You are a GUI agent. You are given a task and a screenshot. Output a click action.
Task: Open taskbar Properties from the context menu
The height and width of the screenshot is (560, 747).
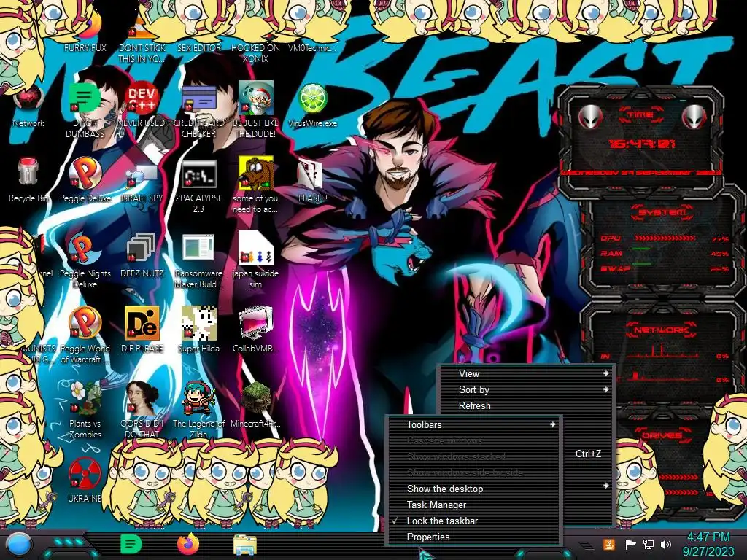tap(473, 537)
